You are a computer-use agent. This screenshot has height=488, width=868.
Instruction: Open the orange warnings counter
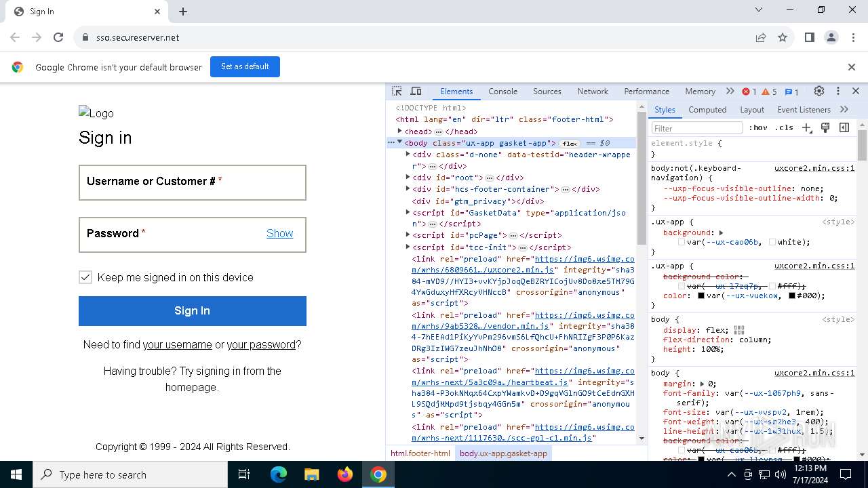point(770,91)
